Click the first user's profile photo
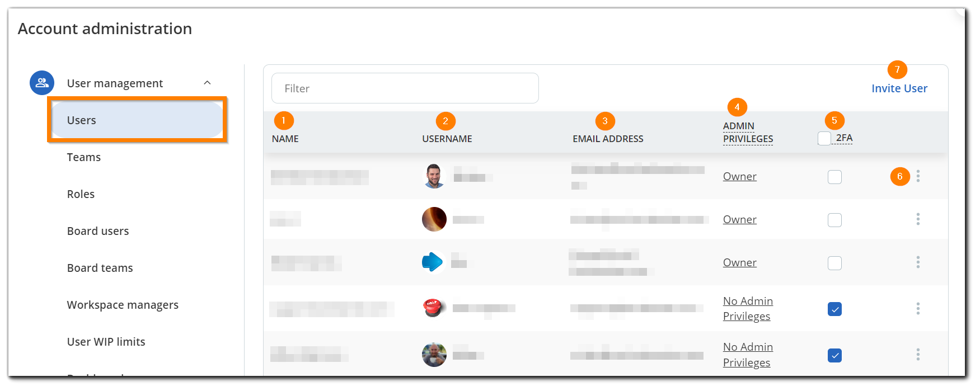Screen dimensions: 980x391 coord(433,175)
